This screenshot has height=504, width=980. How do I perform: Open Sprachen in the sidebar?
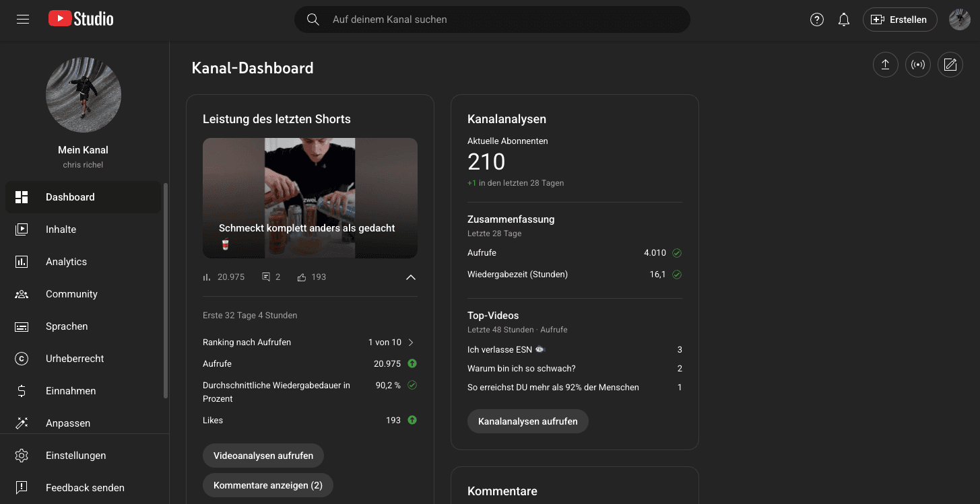[x=84, y=326]
